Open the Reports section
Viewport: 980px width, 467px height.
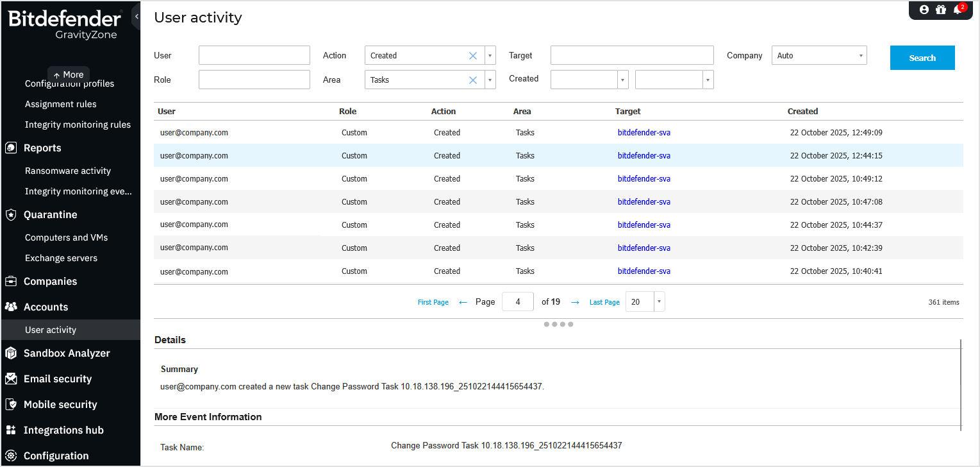(42, 148)
